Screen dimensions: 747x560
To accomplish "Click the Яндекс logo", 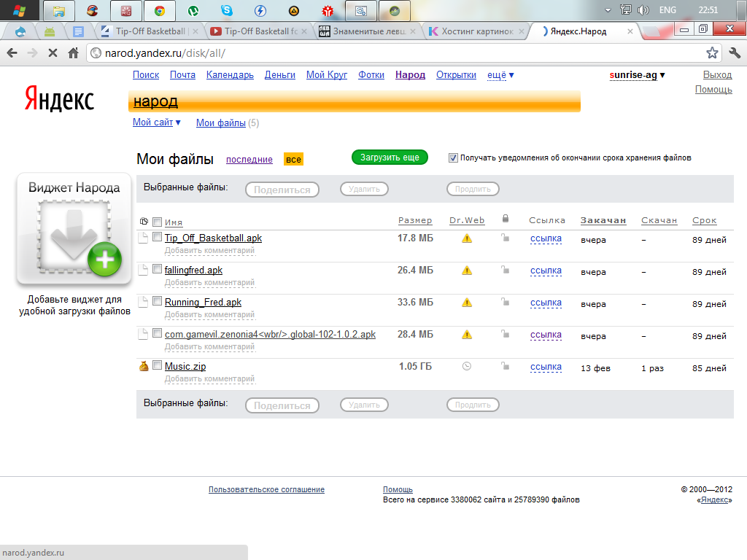I will click(x=60, y=98).
